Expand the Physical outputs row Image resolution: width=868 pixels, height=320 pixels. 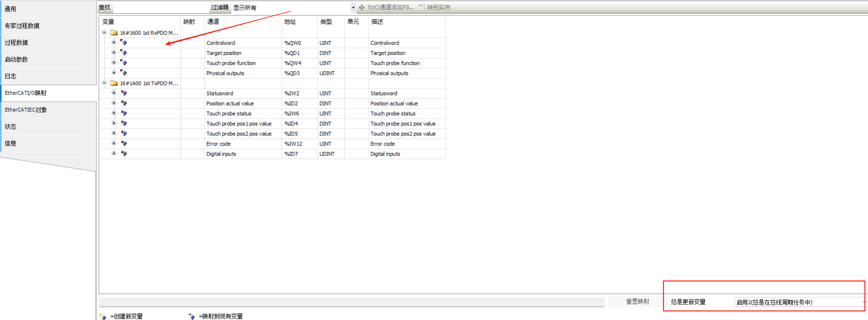point(114,73)
